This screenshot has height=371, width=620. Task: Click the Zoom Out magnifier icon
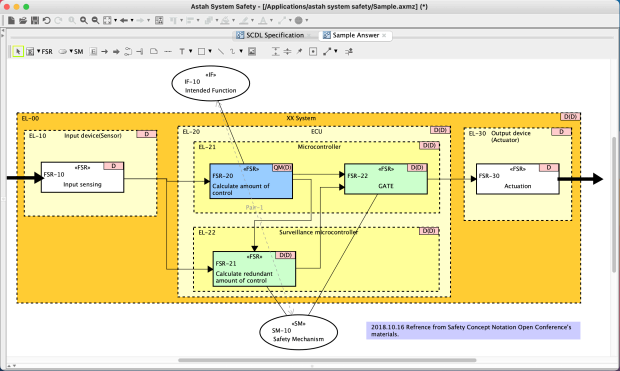coord(95,20)
